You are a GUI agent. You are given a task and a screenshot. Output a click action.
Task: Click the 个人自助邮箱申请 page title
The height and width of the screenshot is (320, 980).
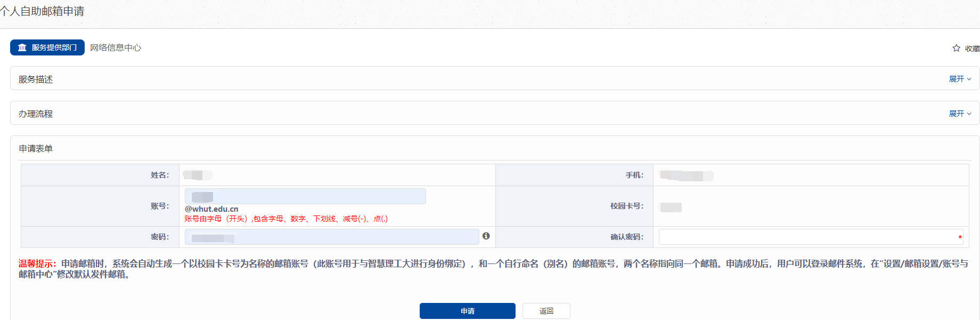tap(43, 11)
